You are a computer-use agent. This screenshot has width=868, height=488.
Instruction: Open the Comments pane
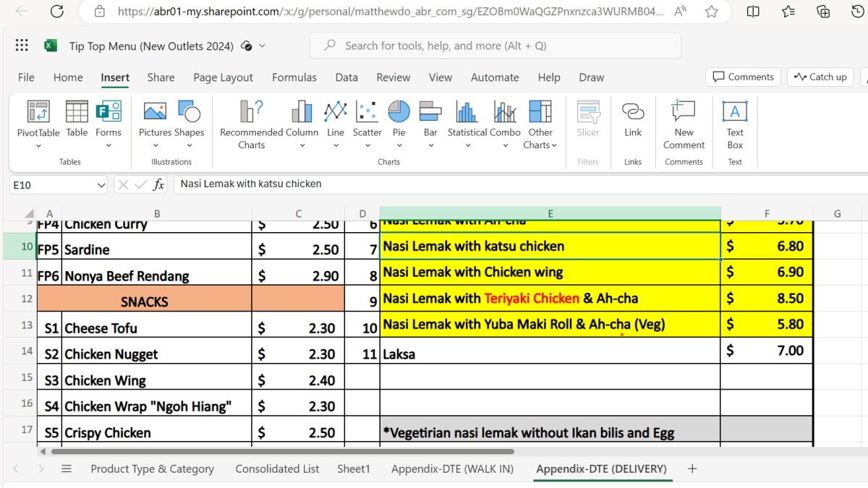pyautogui.click(x=743, y=77)
